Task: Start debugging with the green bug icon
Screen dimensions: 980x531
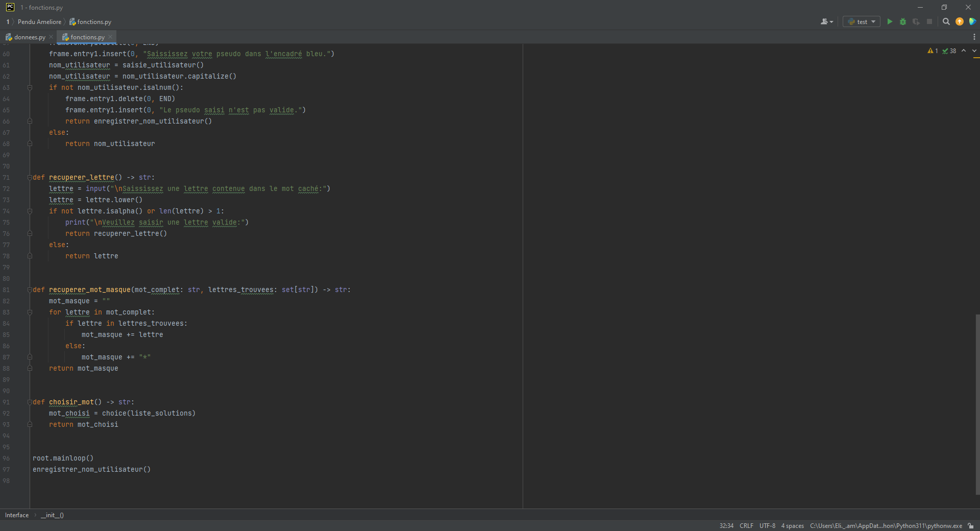Action: pyautogui.click(x=903, y=21)
